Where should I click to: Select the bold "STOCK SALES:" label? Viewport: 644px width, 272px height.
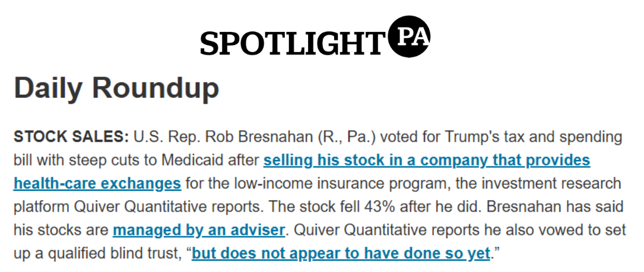pyautogui.click(x=71, y=137)
